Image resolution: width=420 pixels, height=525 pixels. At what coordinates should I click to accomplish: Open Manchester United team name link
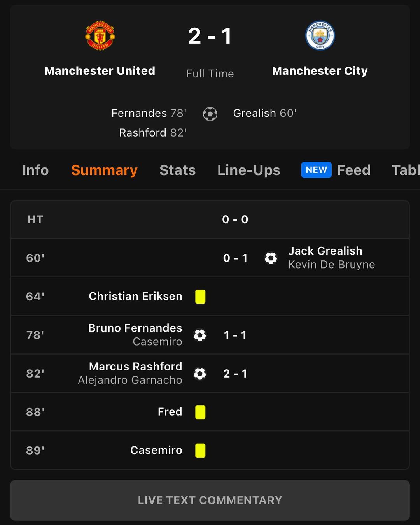tap(100, 71)
